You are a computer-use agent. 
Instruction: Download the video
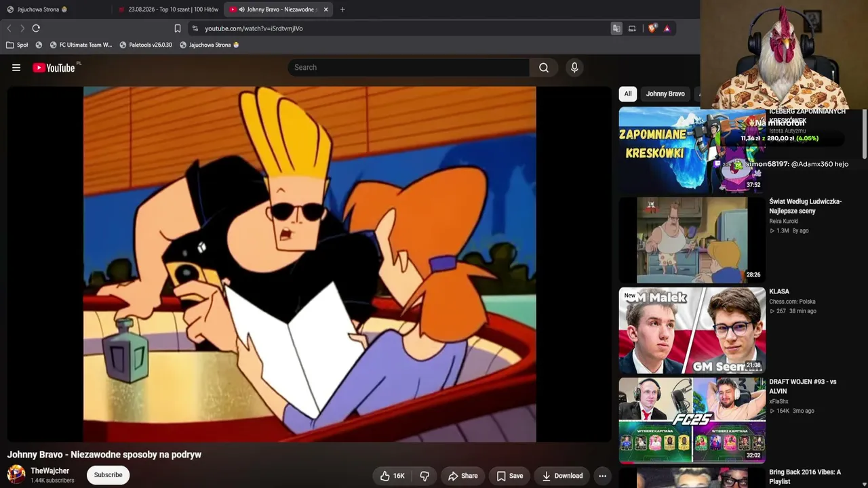562,476
